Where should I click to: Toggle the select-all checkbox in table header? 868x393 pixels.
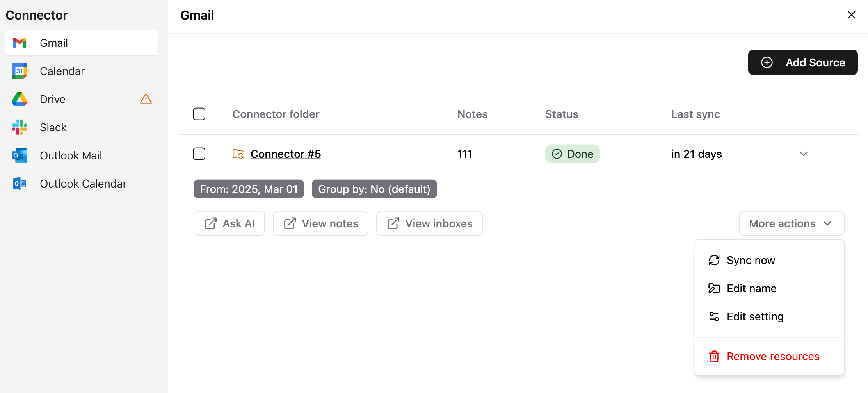pos(199,114)
